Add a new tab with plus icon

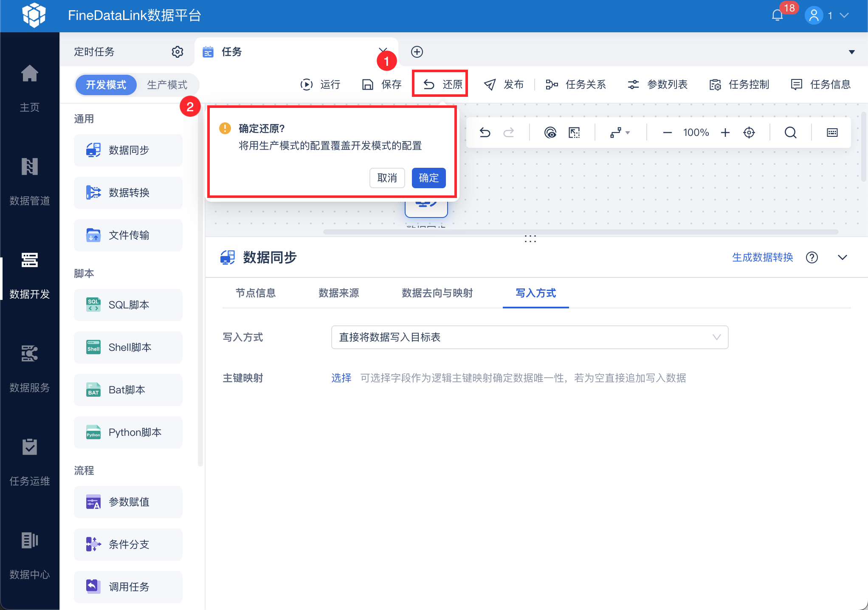[417, 52]
